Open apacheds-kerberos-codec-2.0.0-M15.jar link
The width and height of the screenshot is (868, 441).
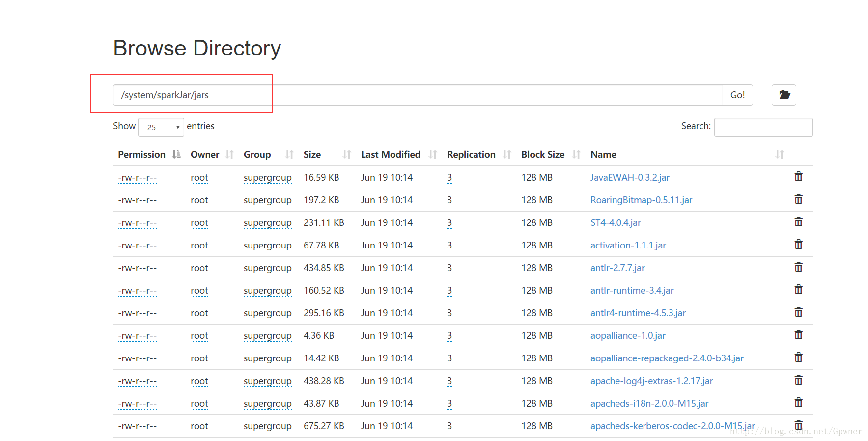672,426
